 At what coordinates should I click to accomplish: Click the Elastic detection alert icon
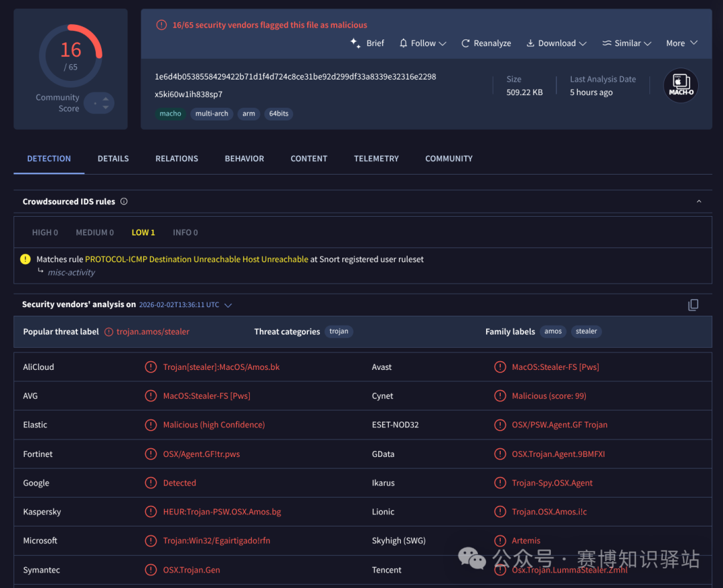tap(151, 425)
